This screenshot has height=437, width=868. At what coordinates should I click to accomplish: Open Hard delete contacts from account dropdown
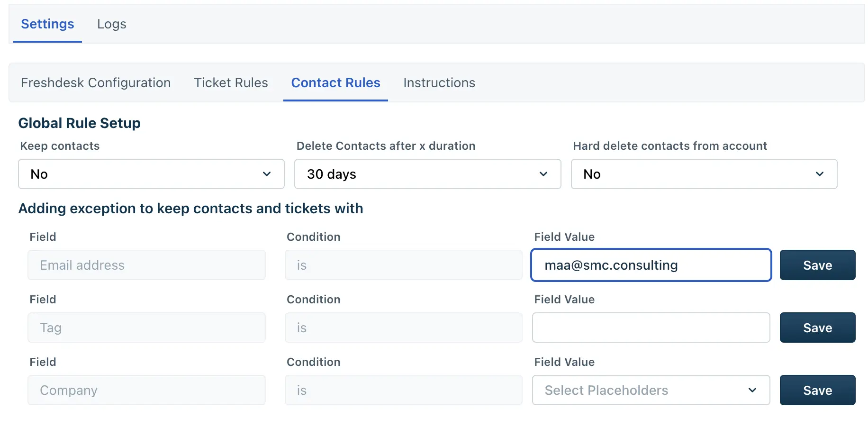704,174
